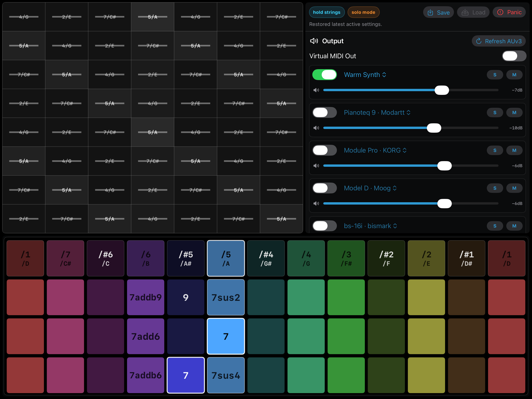Select the /5 /A root pad
The height and width of the screenshot is (399, 532).
[x=226, y=258]
